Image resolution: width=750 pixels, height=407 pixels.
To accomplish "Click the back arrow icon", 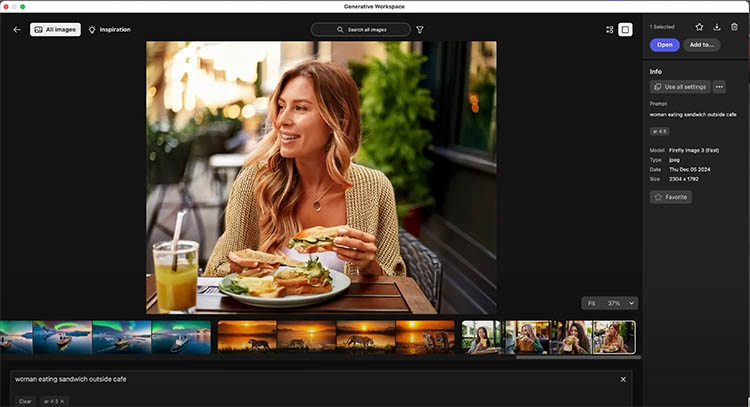I will point(17,30).
